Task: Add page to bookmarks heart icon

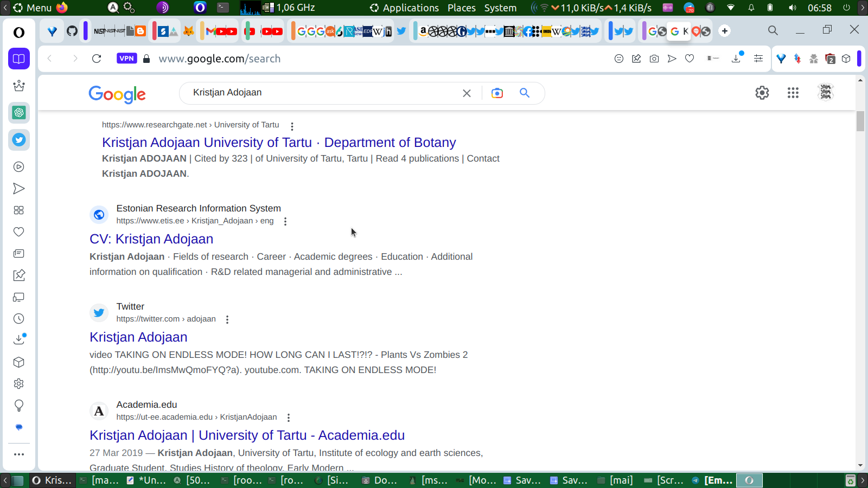Action: tap(690, 59)
